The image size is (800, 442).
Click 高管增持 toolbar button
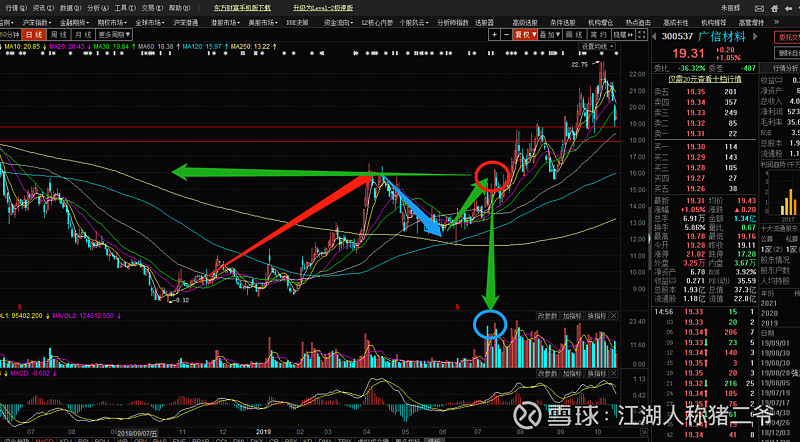tap(751, 23)
